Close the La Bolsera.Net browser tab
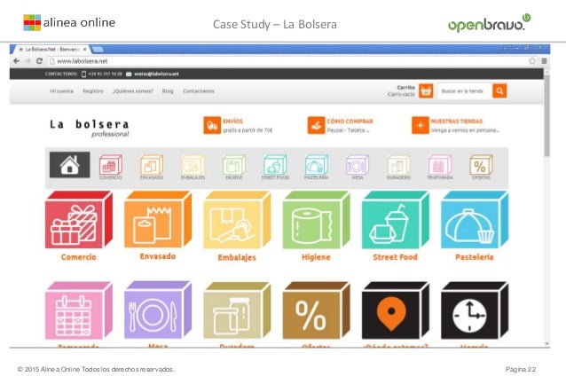Screen dimensions: 566x392 tap(85, 49)
